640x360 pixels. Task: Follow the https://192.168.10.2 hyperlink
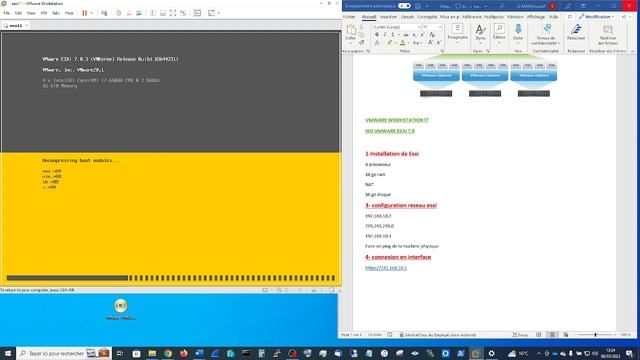pyautogui.click(x=386, y=268)
